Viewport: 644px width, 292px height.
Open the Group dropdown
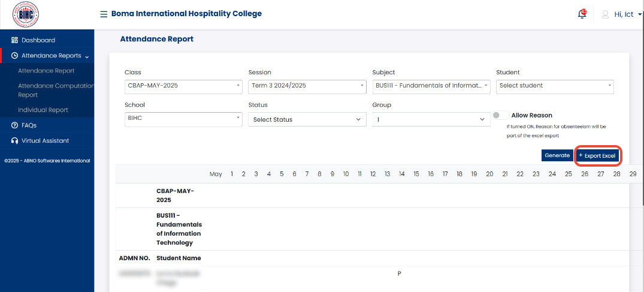coord(431,119)
